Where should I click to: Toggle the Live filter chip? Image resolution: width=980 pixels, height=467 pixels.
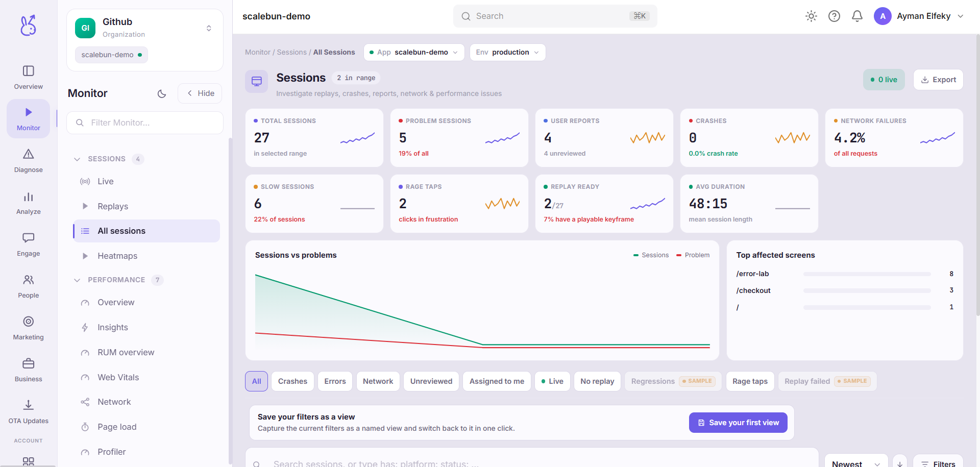pyautogui.click(x=552, y=381)
